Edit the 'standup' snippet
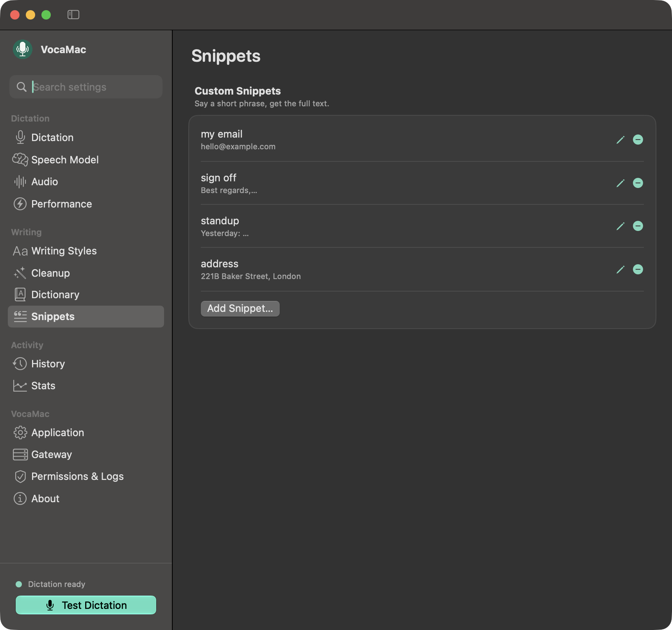 (x=620, y=226)
